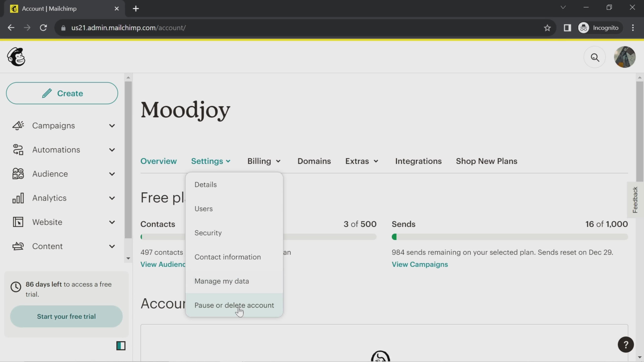Image resolution: width=644 pixels, height=362 pixels.
Task: Navigate to the Domains tab
Action: [314, 161]
